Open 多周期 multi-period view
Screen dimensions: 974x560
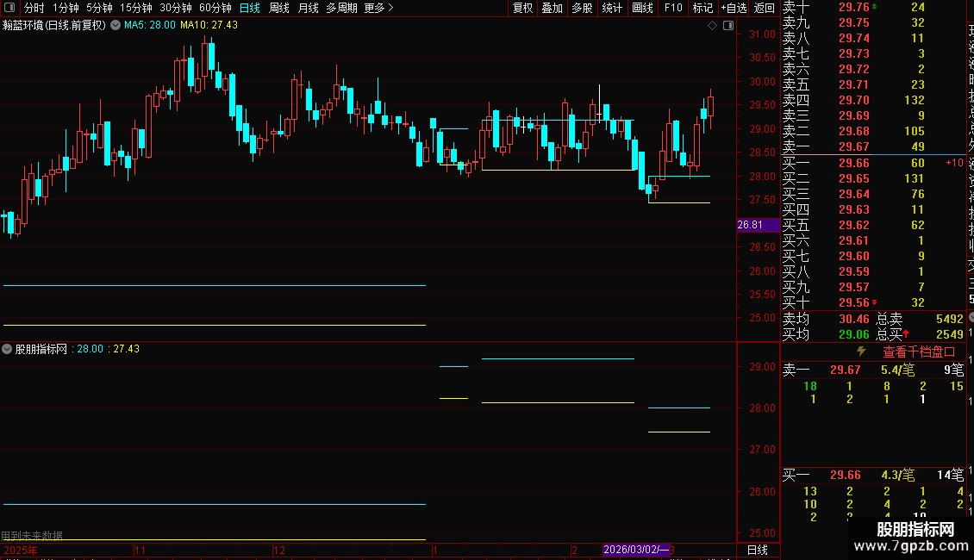pos(341,8)
